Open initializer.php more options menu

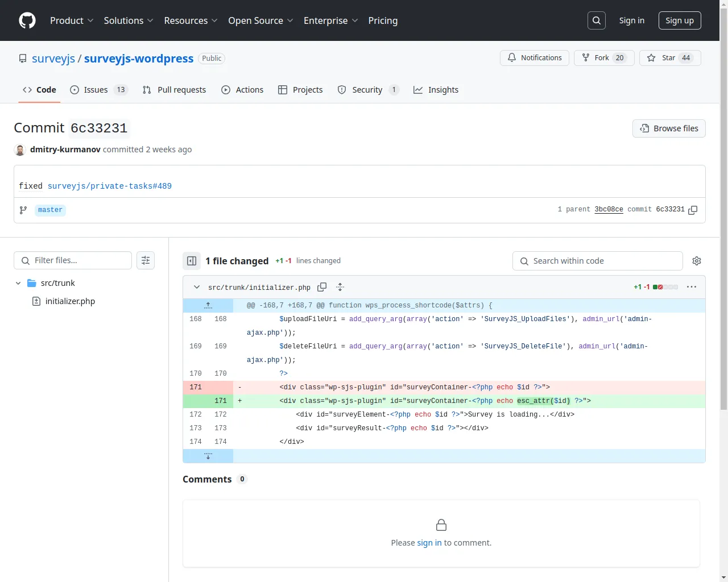(692, 287)
